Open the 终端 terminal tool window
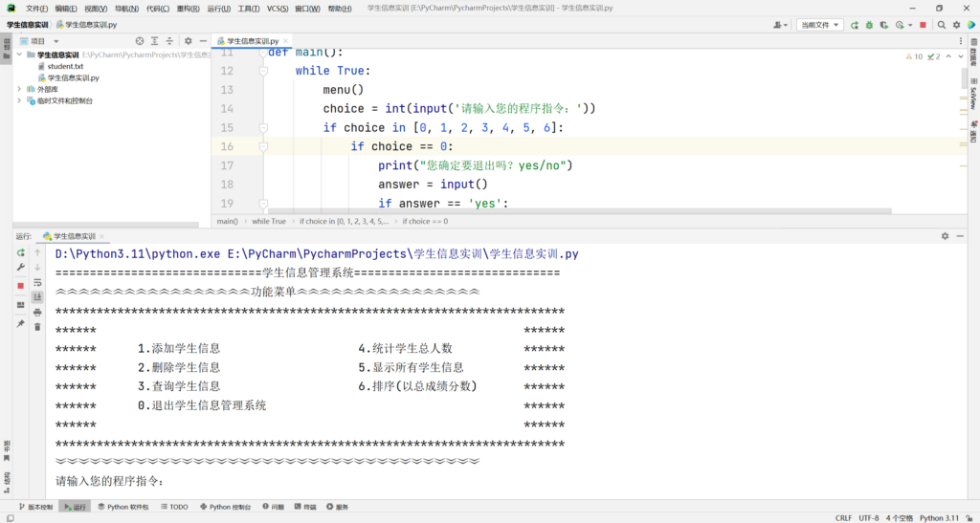The height and width of the screenshot is (523, 980). (305, 507)
